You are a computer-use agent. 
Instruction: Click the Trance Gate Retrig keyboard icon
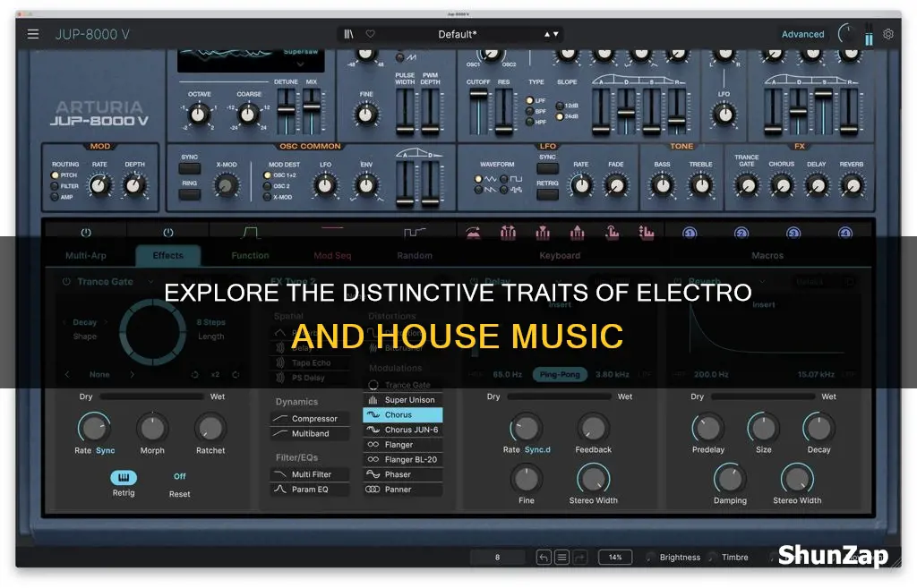(x=124, y=478)
